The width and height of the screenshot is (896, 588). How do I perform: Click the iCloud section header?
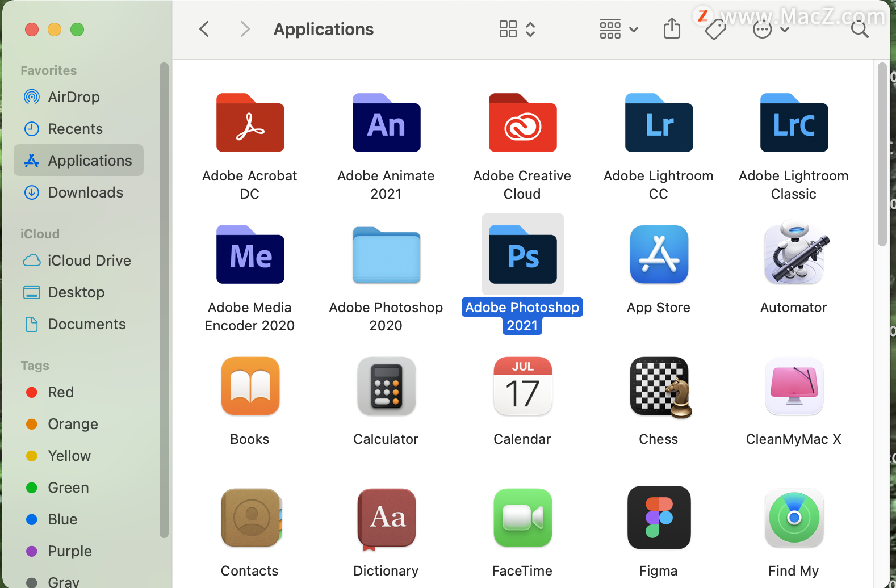40,234
